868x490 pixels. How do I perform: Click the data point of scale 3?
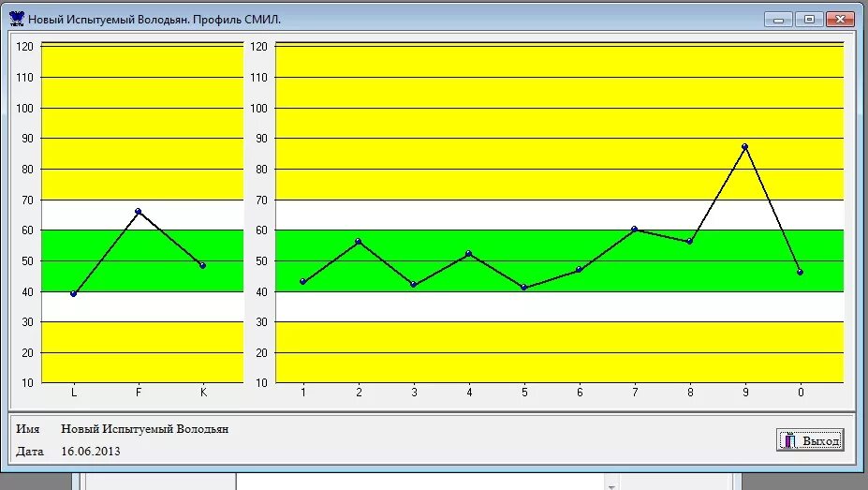(414, 285)
